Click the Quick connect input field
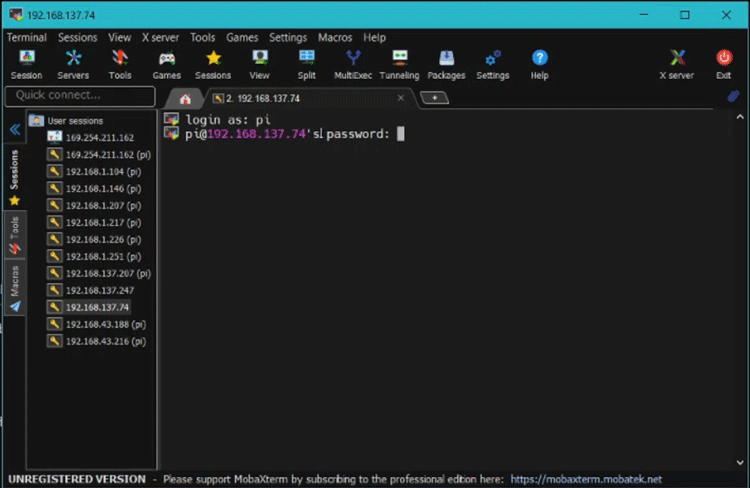The image size is (750, 488). pyautogui.click(x=80, y=96)
